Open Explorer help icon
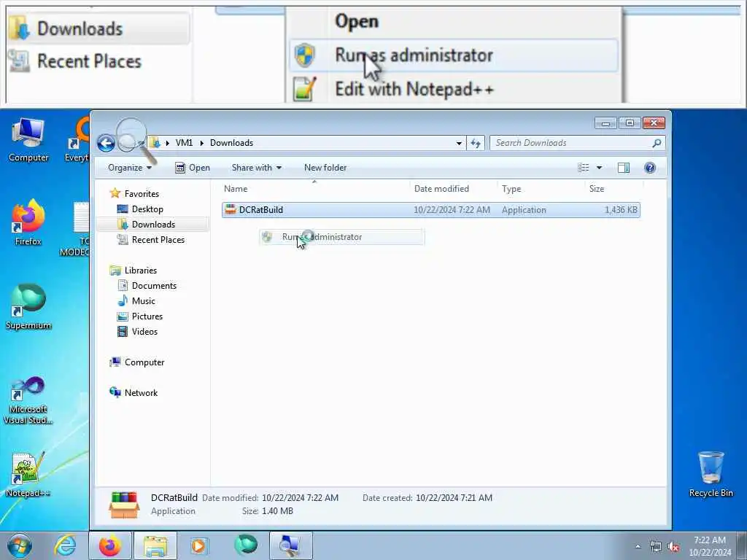 pyautogui.click(x=650, y=168)
